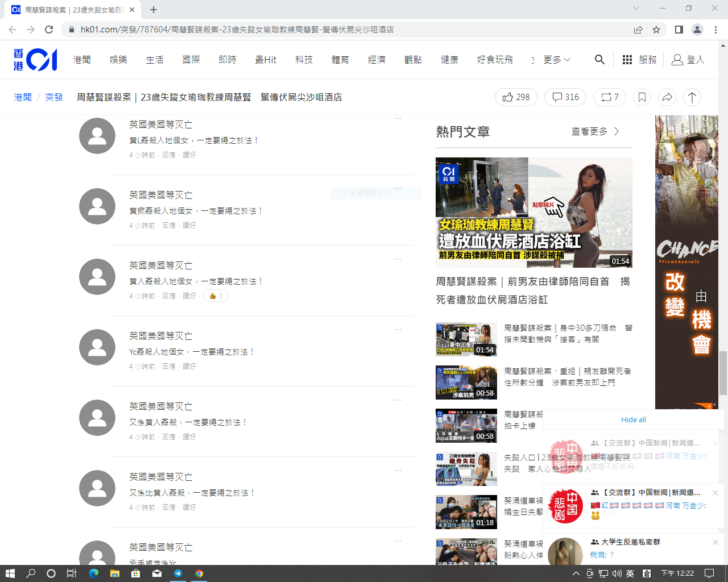Expand 查看更多 in hot articles
728x582 pixels.
(x=595, y=131)
